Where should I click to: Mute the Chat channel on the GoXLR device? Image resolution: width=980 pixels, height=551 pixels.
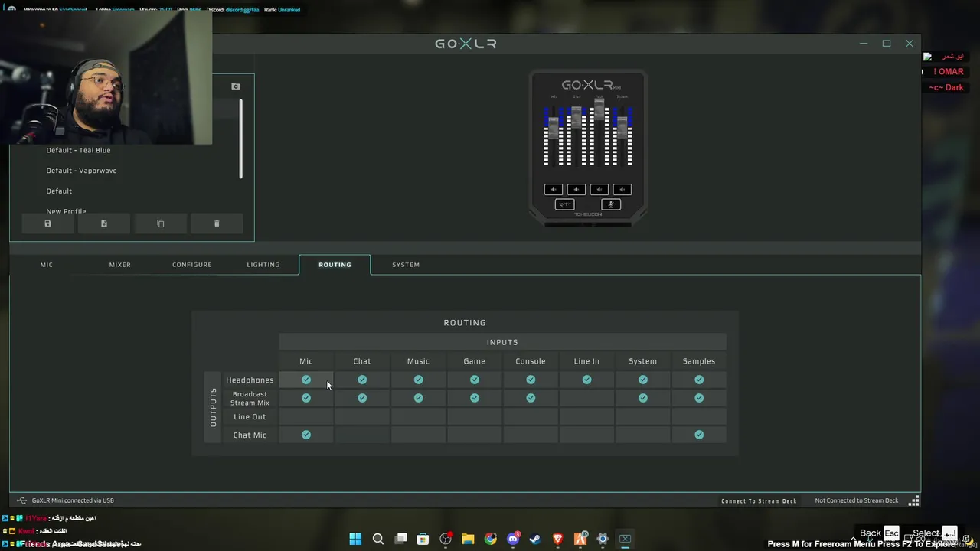coord(576,189)
